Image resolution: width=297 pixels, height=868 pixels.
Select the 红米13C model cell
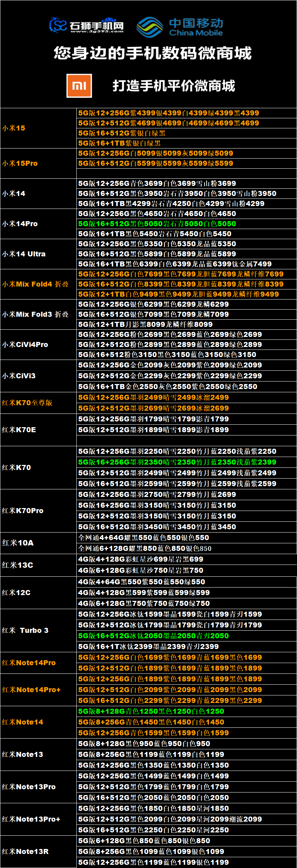tap(38, 565)
